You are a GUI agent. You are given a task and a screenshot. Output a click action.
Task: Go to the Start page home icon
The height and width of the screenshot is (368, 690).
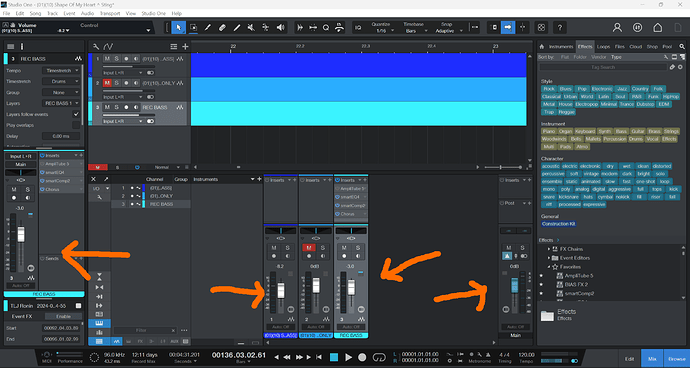point(657,27)
